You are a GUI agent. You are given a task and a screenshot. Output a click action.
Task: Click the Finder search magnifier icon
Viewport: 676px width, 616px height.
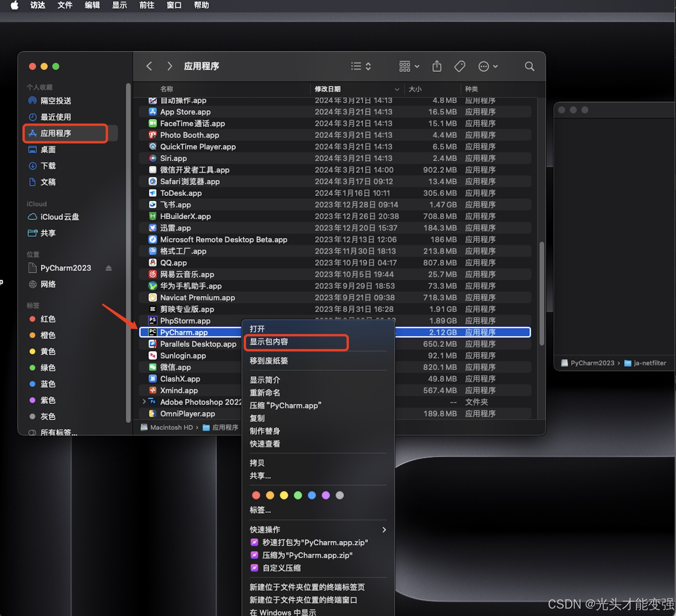click(x=529, y=66)
